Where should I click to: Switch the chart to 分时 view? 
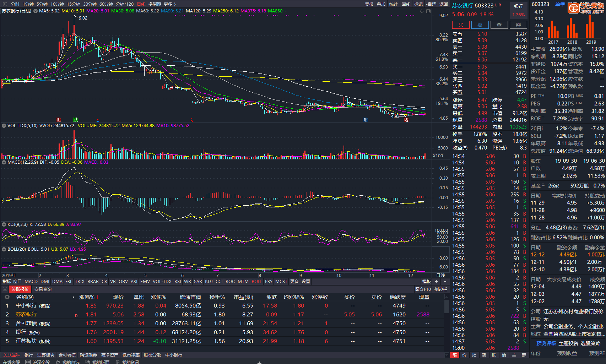15,4
